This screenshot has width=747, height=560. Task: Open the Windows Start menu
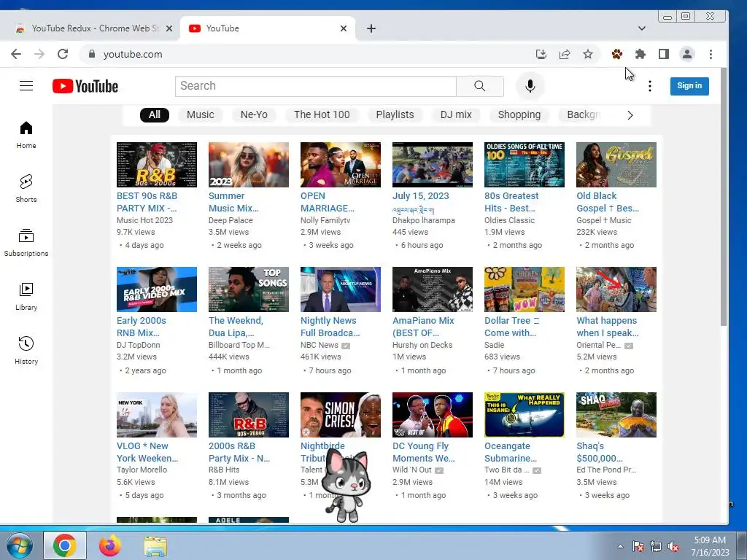(x=19, y=545)
